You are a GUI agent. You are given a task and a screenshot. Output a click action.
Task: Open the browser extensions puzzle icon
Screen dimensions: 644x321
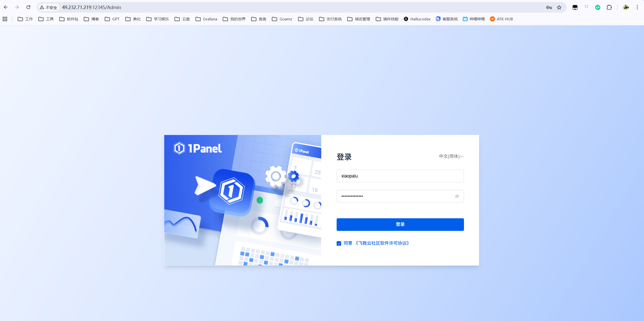point(609,7)
